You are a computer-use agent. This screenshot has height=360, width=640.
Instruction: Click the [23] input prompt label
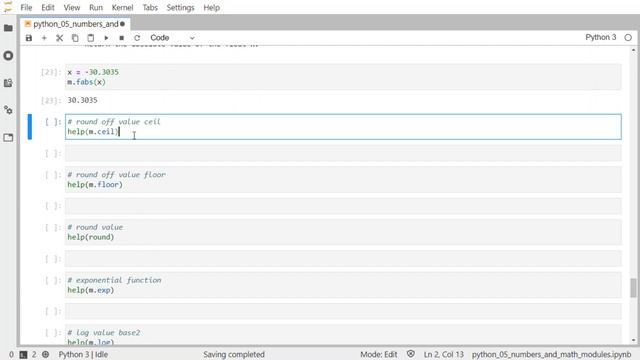(51, 72)
